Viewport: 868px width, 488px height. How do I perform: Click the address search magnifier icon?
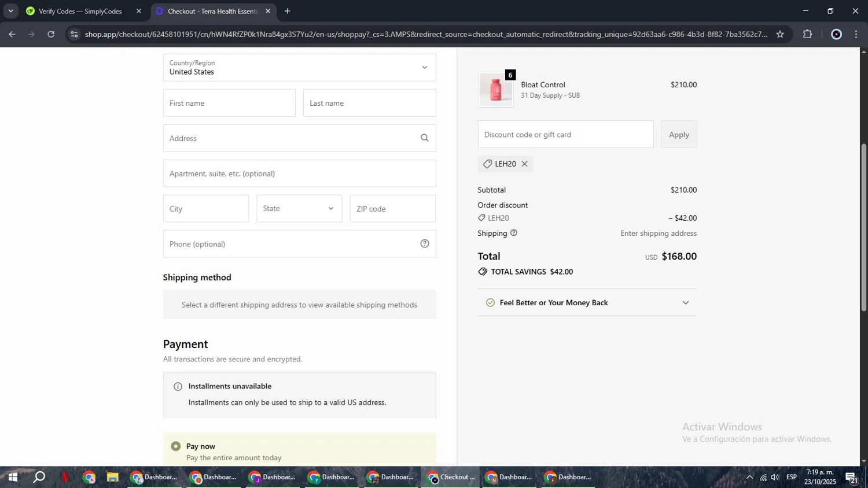click(425, 138)
